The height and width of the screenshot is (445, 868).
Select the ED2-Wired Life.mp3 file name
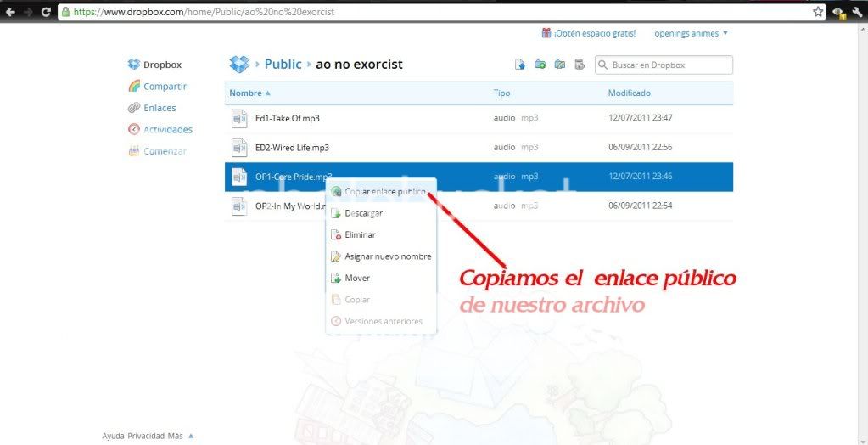[x=292, y=148]
